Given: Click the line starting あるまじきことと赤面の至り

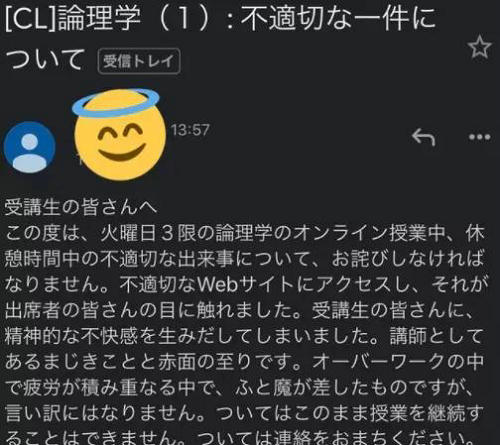Looking at the screenshot, I should pyautogui.click(x=244, y=362).
